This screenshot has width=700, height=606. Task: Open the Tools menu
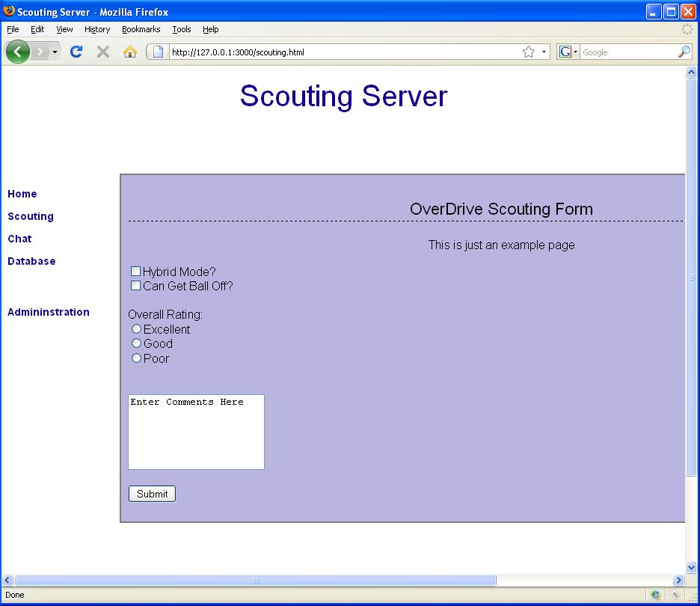182,29
